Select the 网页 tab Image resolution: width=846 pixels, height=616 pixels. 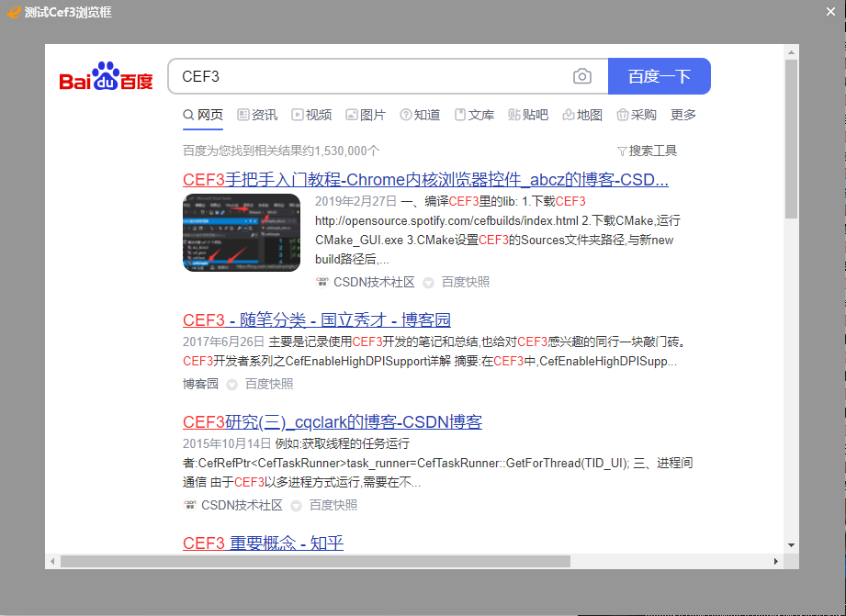(203, 115)
